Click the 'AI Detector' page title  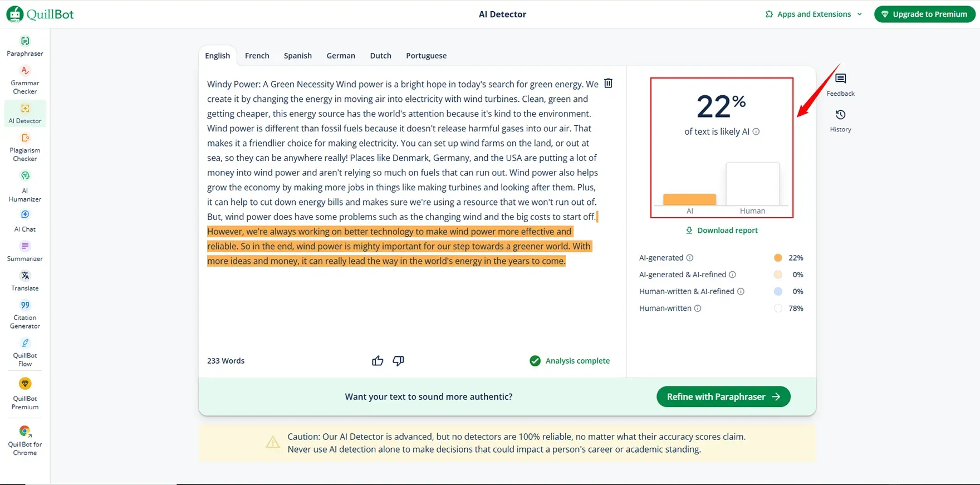502,14
